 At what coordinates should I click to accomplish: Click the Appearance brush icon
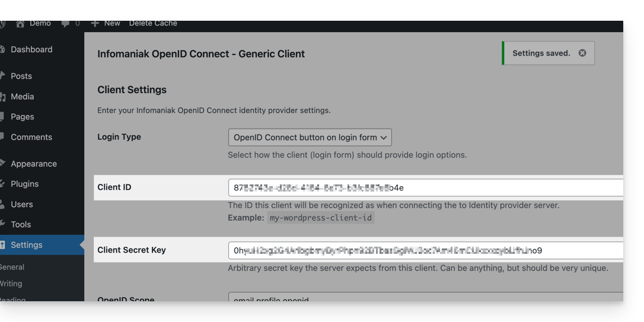pyautogui.click(x=2, y=164)
